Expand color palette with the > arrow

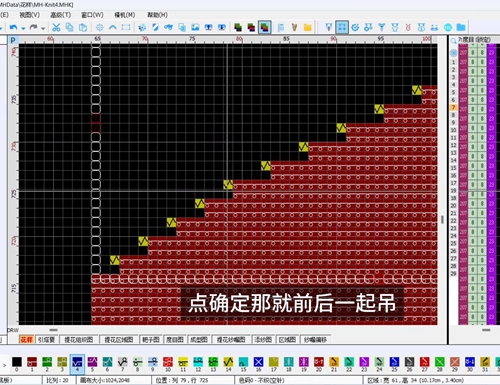coord(4,365)
